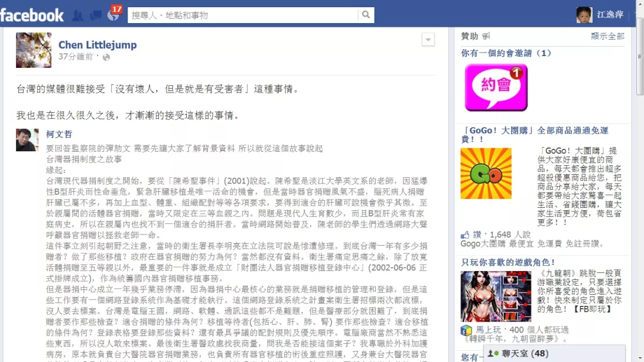Image resolution: width=644 pixels, height=362 pixels.
Task: Open notifications globe showing 17
Action: [x=113, y=15]
